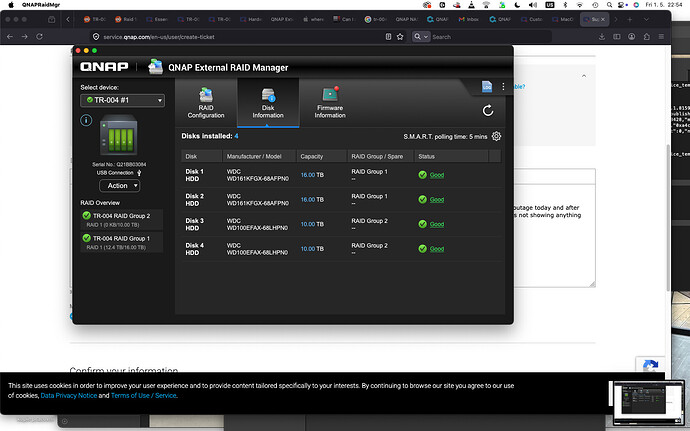Bookmark this page with the star icon

[x=400, y=37]
